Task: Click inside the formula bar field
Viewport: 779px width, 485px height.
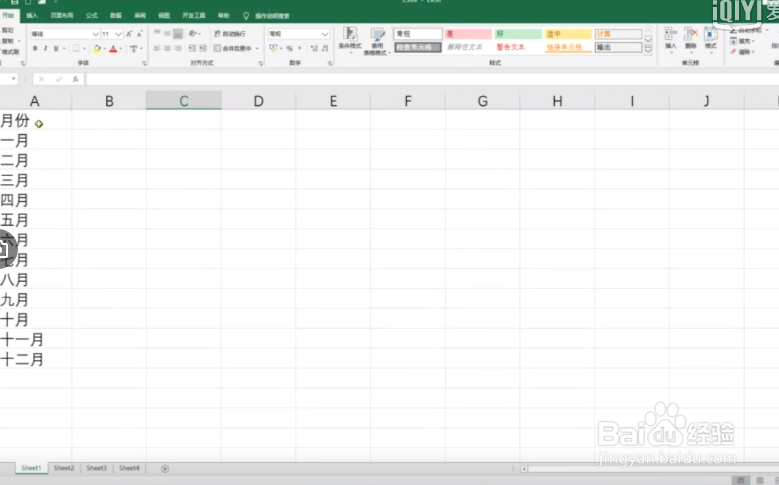Action: (432, 79)
